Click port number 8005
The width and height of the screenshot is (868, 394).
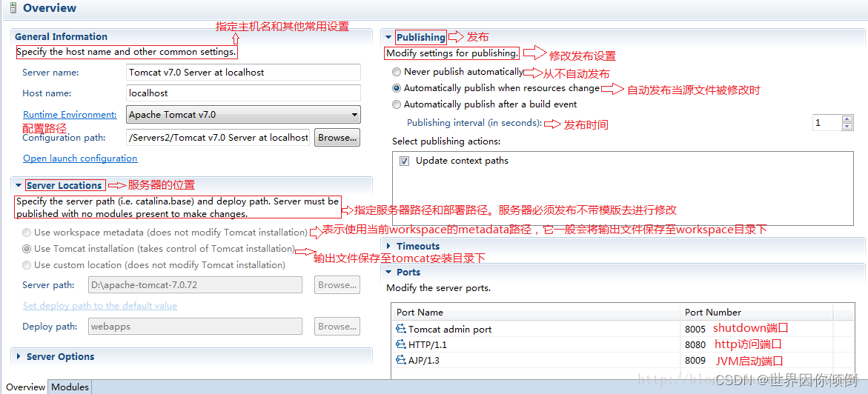click(x=695, y=330)
